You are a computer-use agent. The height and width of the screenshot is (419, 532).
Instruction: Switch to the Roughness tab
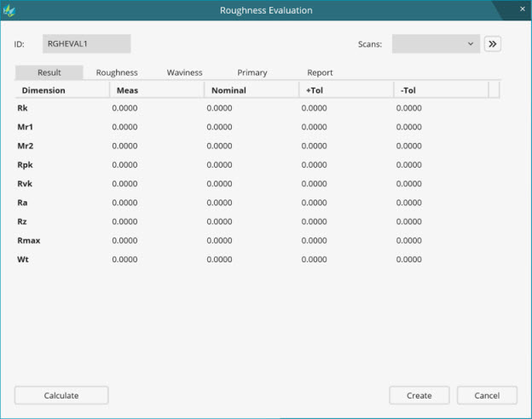click(x=117, y=72)
